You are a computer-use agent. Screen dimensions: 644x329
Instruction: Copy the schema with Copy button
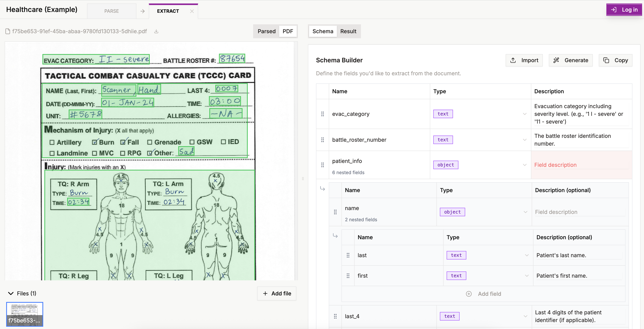615,60
